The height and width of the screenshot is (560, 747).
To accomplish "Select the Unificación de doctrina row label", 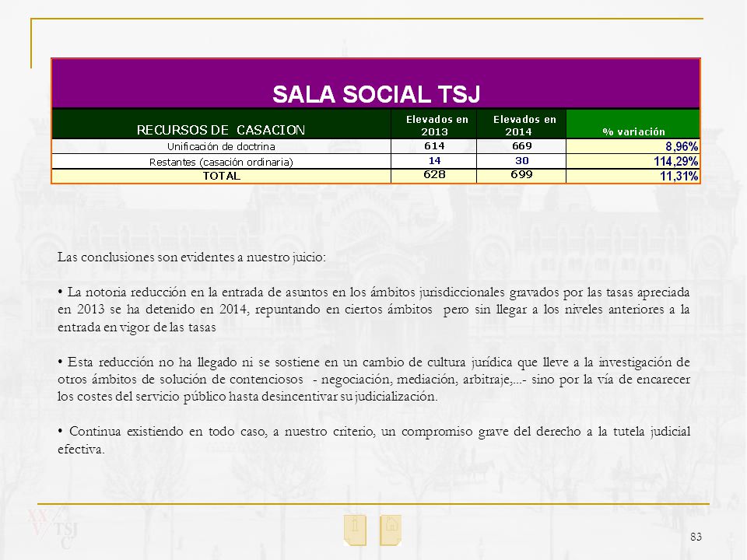I will point(221,146).
